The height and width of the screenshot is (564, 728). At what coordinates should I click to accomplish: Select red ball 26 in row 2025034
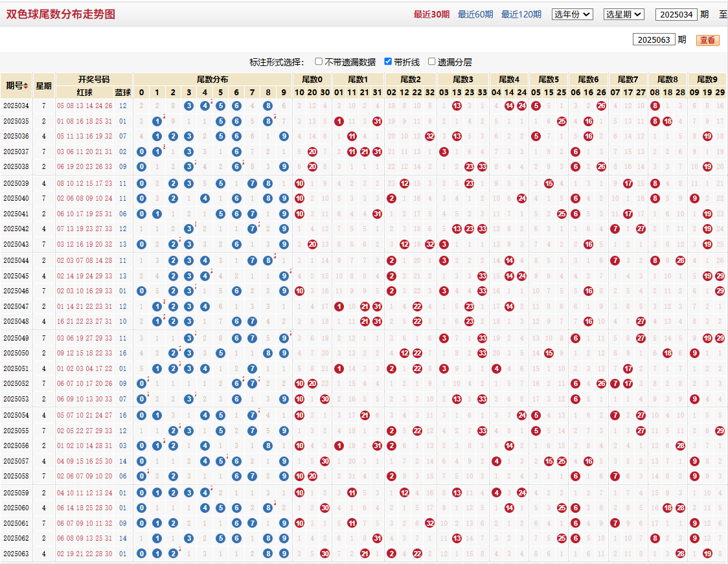click(601, 106)
